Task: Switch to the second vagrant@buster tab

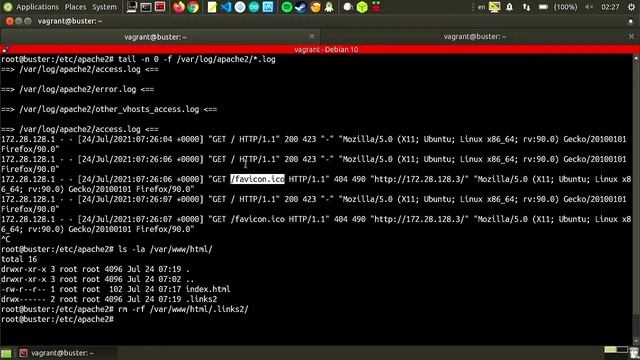Action: point(475,37)
